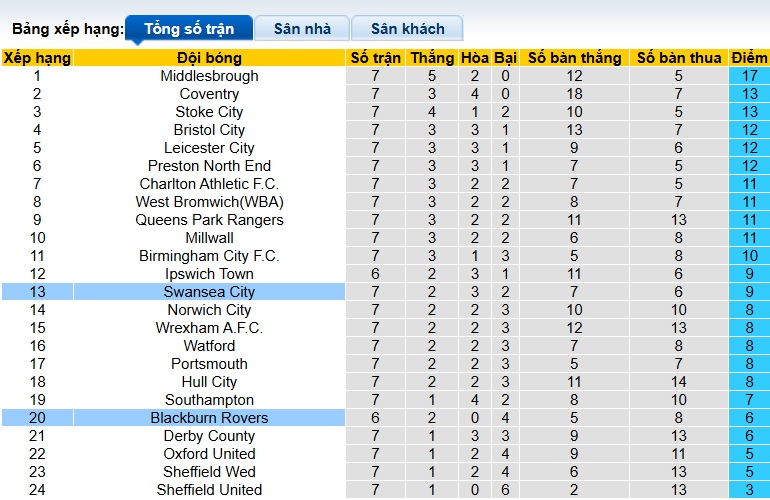The height and width of the screenshot is (500, 770).
Task: Click the highlighted Blackburn Rovers row
Action: pyautogui.click(x=209, y=418)
